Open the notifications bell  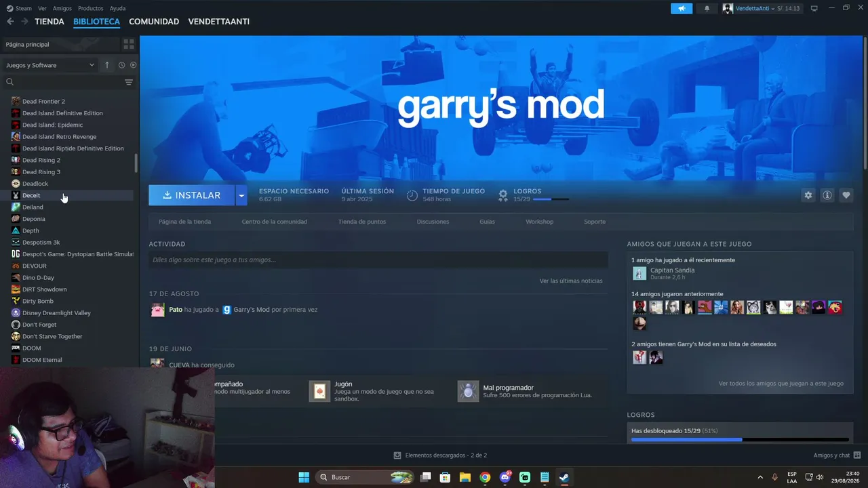(707, 8)
